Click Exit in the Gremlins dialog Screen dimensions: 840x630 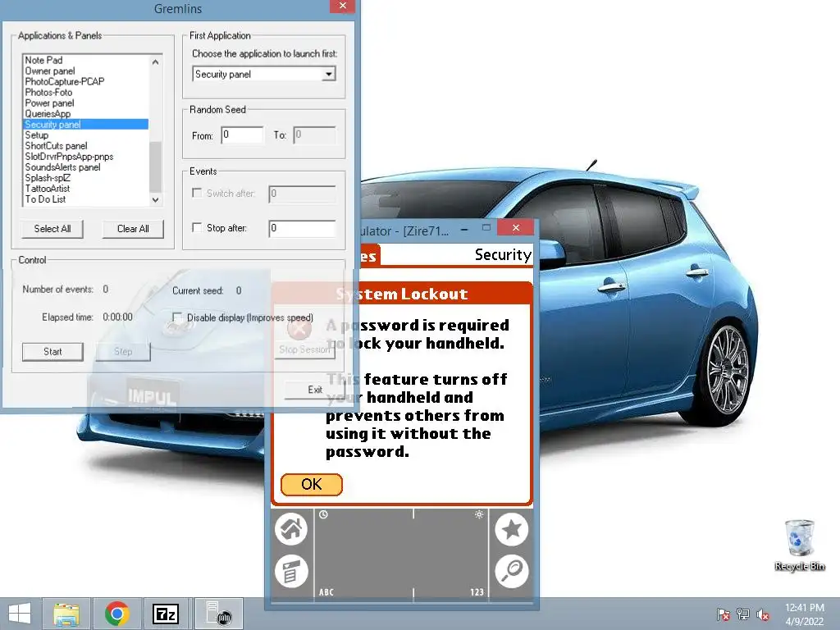pyautogui.click(x=314, y=390)
